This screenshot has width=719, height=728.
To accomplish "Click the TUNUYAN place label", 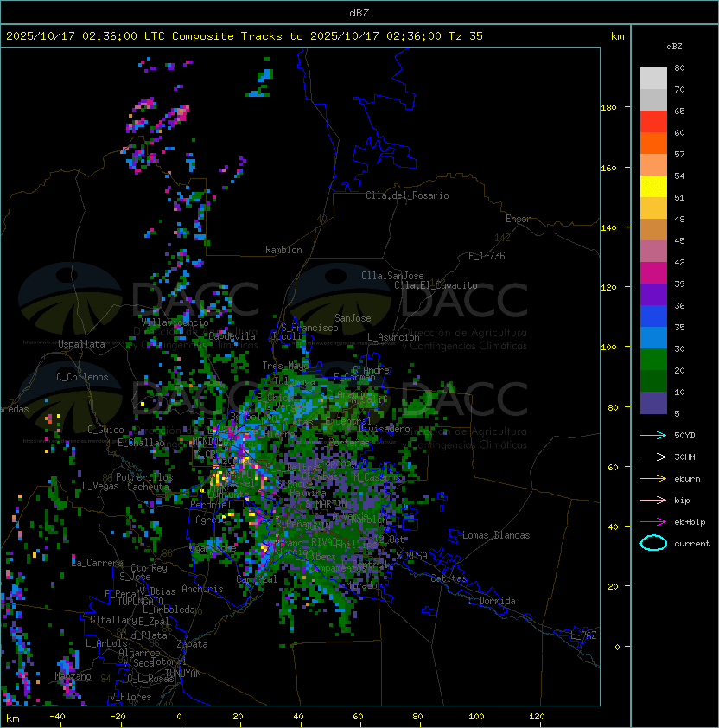I will [x=183, y=674].
